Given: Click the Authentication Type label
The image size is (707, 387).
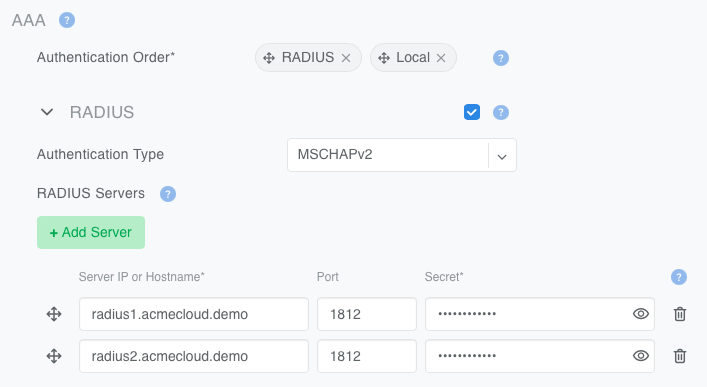Looking at the screenshot, I should tap(101, 155).
